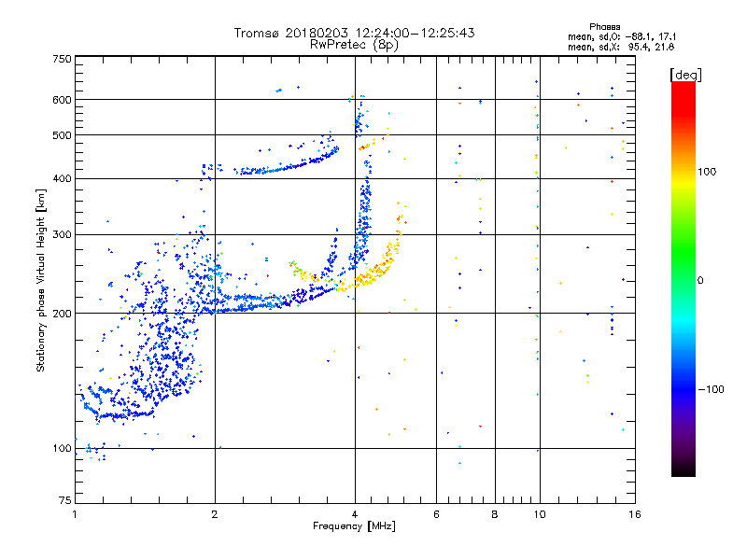This screenshot has height=560, width=747.
Task: Click the x-axis tick label '1'
Action: tap(75, 514)
